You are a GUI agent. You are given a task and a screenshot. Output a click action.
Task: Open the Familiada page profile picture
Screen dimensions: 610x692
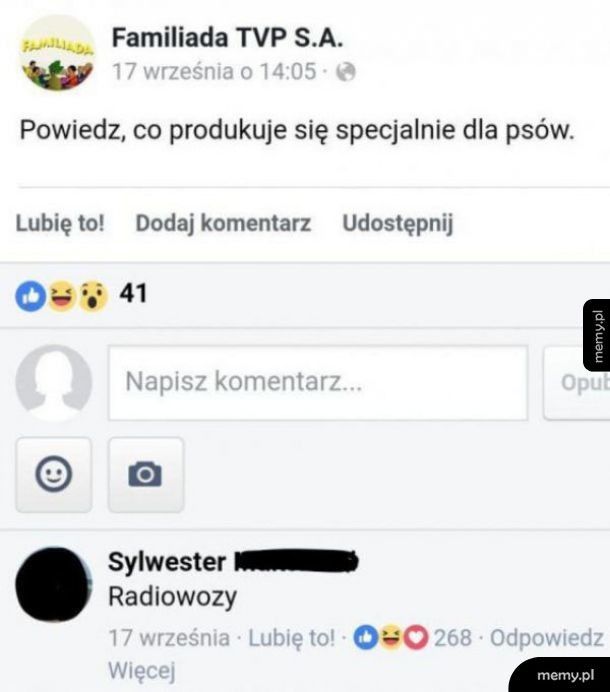coord(57,53)
